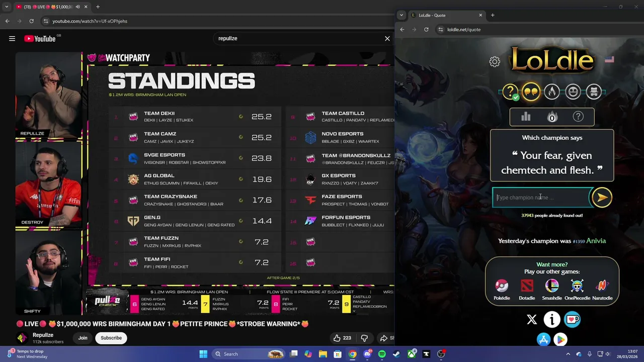Image resolution: width=644 pixels, height=362 pixels.
Task: Switch to Ability mode flame icon
Action: click(552, 92)
